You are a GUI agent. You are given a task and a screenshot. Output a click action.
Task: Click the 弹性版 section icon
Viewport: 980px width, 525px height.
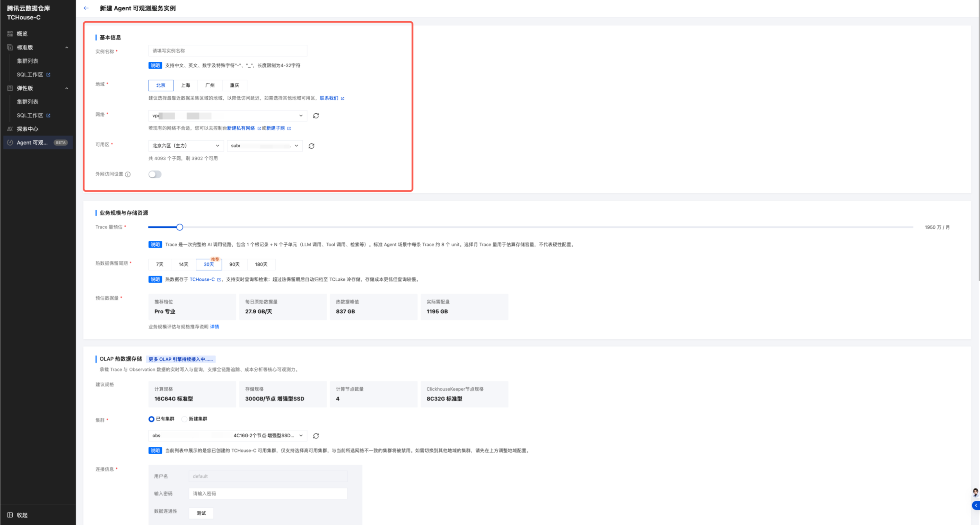tap(10, 88)
